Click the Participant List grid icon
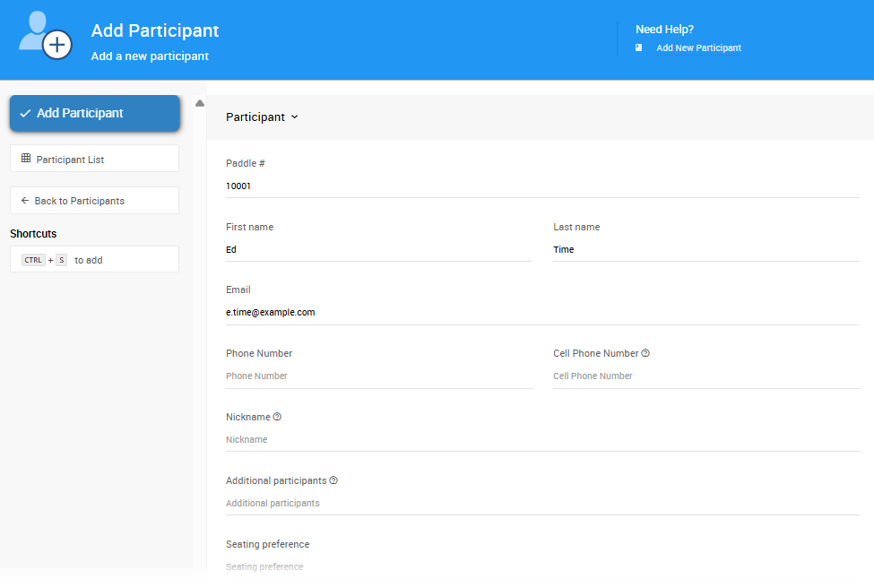 point(26,159)
